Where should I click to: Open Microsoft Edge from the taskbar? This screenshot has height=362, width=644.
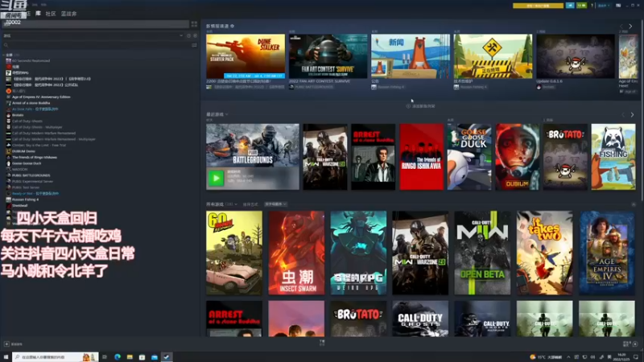118,357
